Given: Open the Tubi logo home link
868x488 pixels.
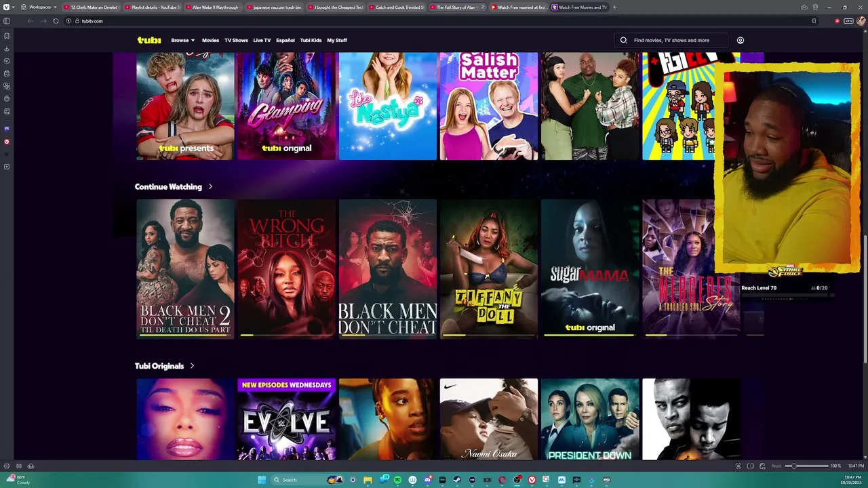Looking at the screenshot, I should (149, 40).
